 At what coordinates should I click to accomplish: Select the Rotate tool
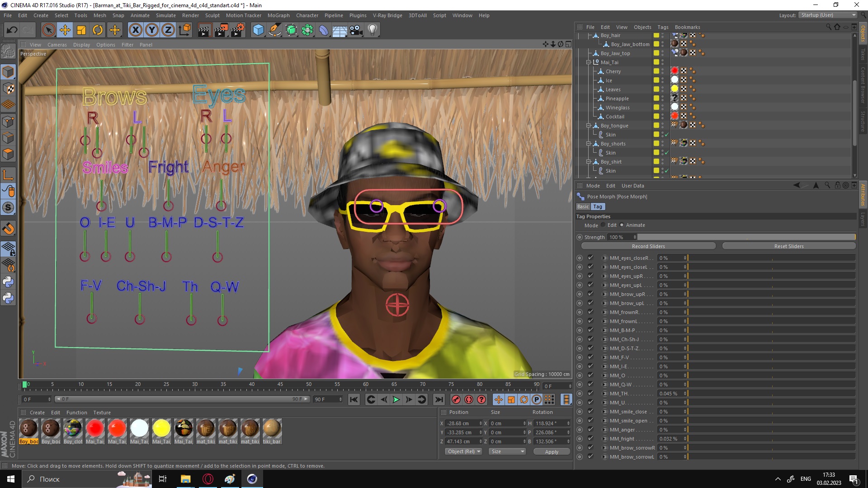pos(98,30)
